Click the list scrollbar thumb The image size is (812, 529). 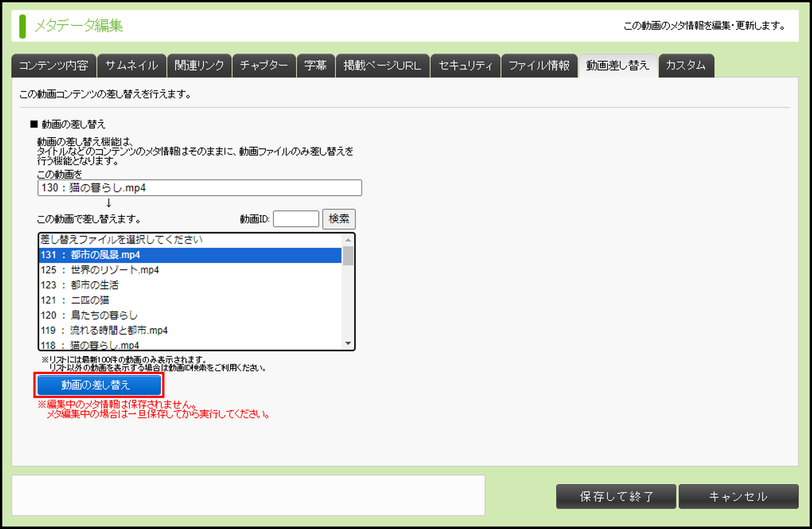tap(348, 256)
